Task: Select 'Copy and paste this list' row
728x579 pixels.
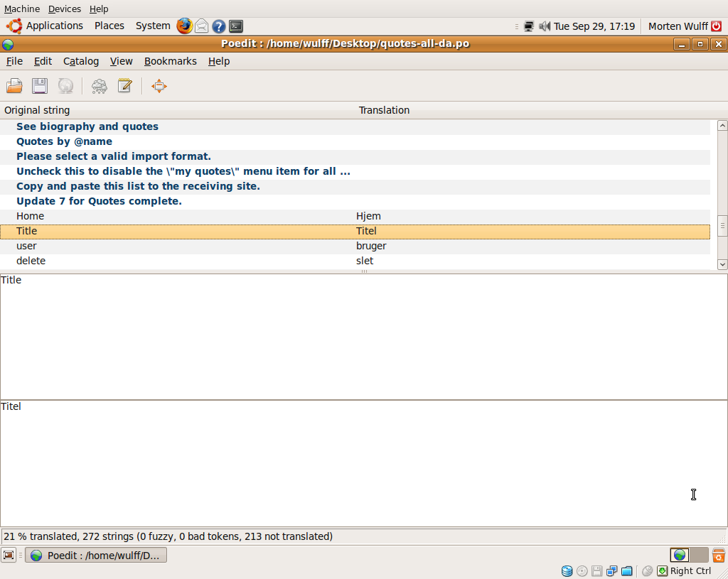Action: pyautogui.click(x=355, y=186)
